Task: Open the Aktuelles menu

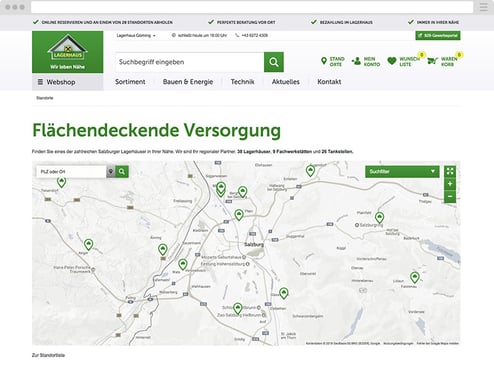Action: [286, 82]
